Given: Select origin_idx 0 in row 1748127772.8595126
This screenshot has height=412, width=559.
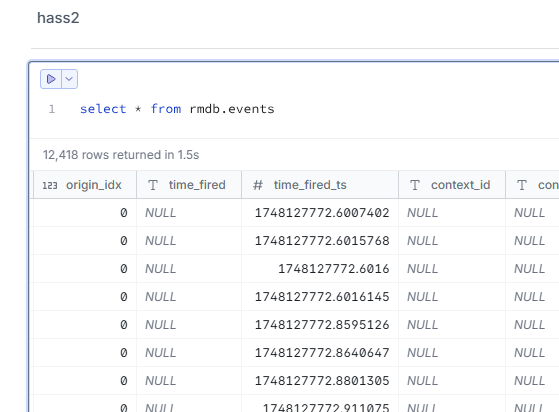Looking at the screenshot, I should (85, 325).
